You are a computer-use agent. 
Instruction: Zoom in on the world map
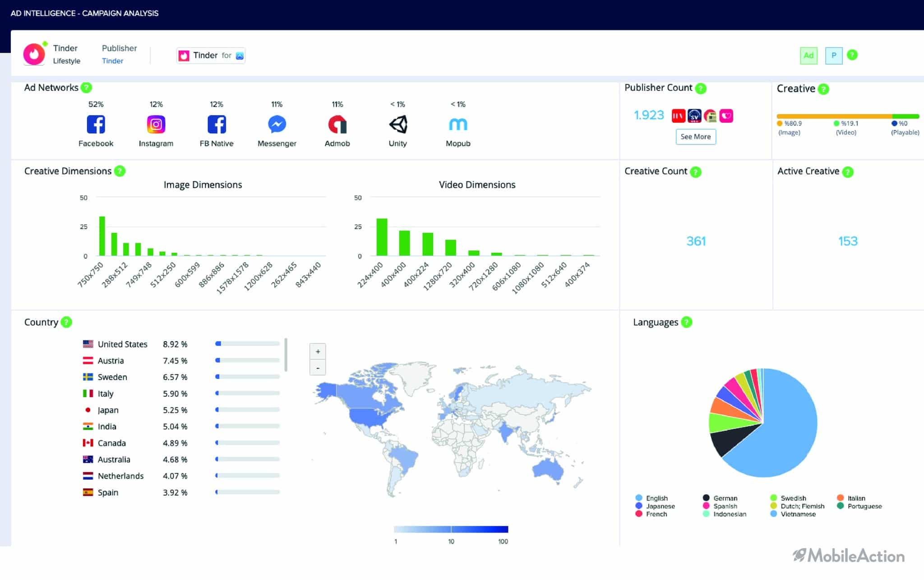(318, 352)
